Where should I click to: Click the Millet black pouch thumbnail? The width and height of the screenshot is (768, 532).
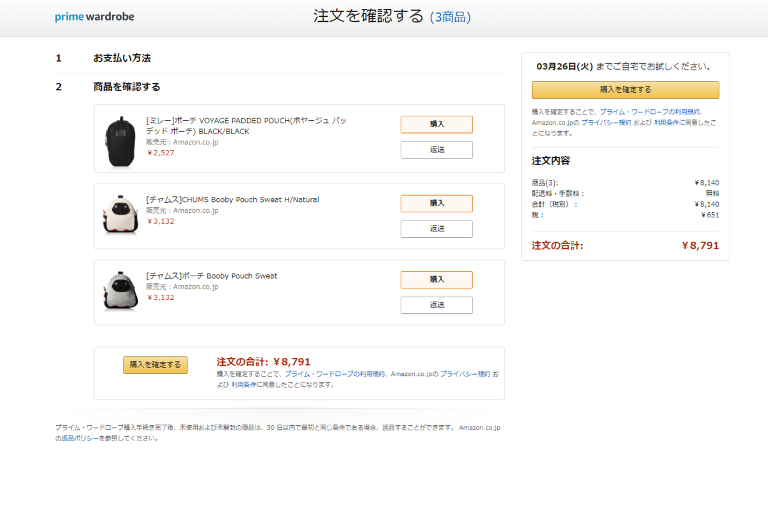coord(119,142)
